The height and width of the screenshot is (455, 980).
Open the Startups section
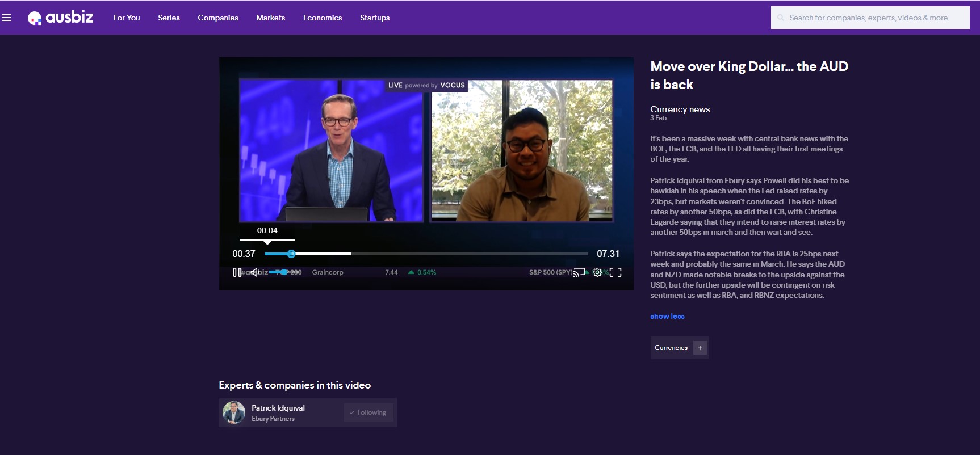(x=375, y=18)
